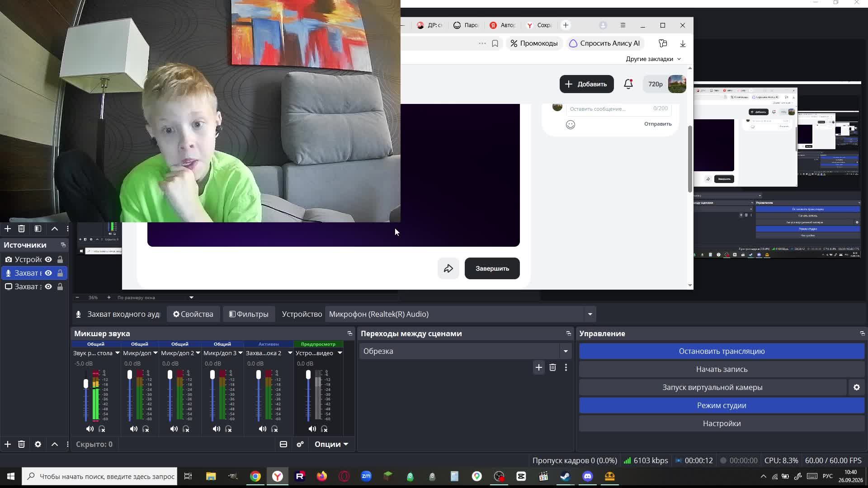
Task: Toggle lock on Устрой source
Action: pyautogui.click(x=60, y=259)
